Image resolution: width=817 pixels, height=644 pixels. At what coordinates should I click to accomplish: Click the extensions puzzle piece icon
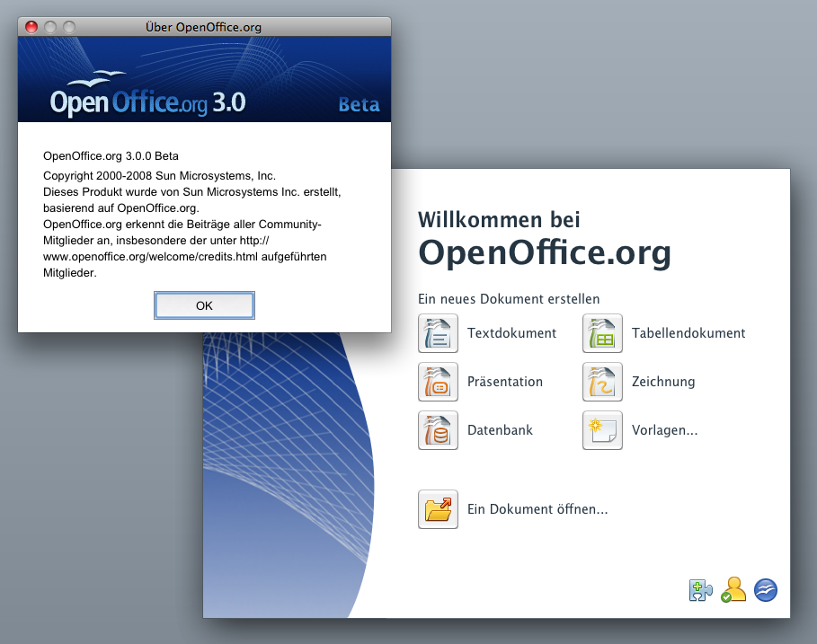click(x=700, y=590)
